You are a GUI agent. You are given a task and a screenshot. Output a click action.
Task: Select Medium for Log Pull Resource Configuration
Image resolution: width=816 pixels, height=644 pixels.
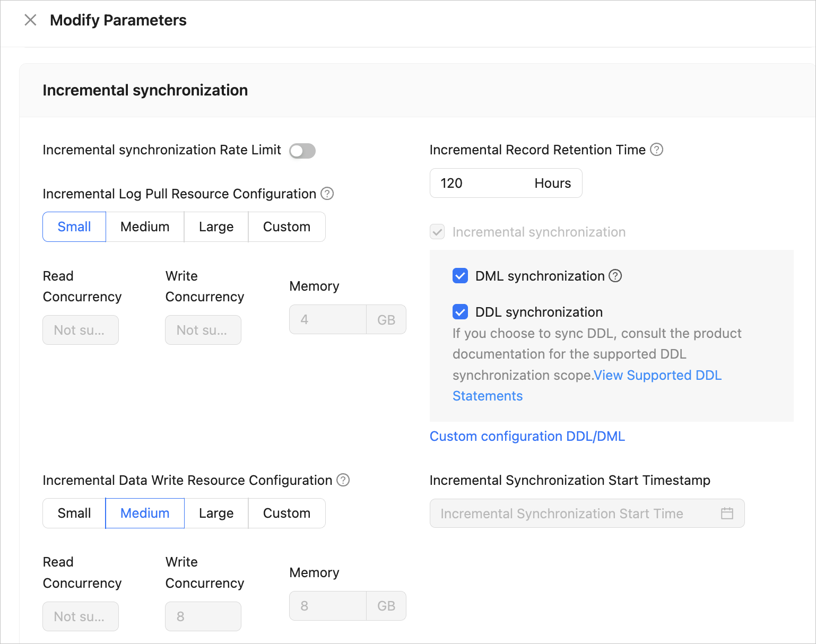(145, 227)
